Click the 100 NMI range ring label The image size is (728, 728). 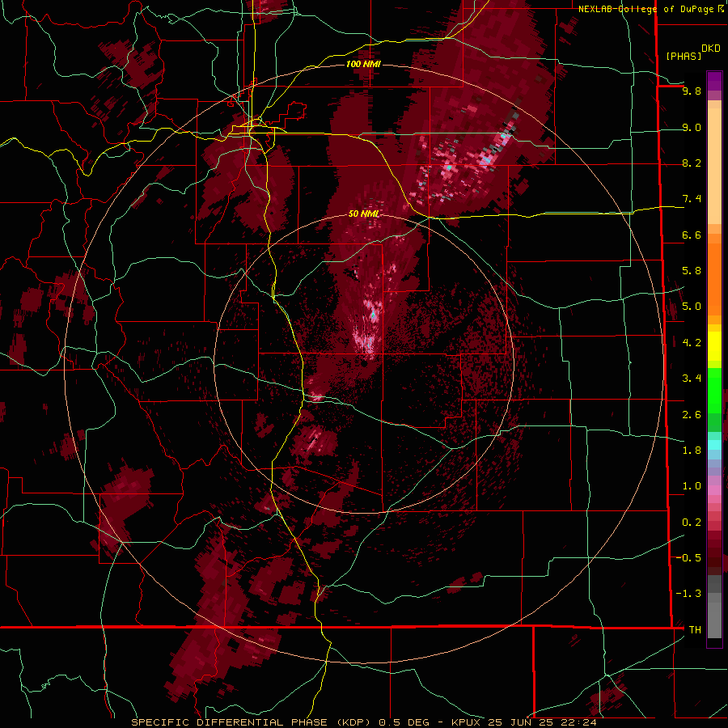pyautogui.click(x=363, y=64)
